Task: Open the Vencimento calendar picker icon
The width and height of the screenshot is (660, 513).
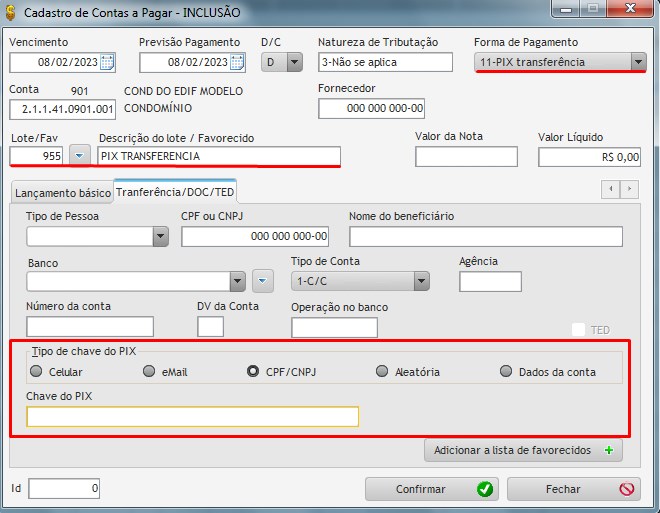Action: tap(107, 63)
